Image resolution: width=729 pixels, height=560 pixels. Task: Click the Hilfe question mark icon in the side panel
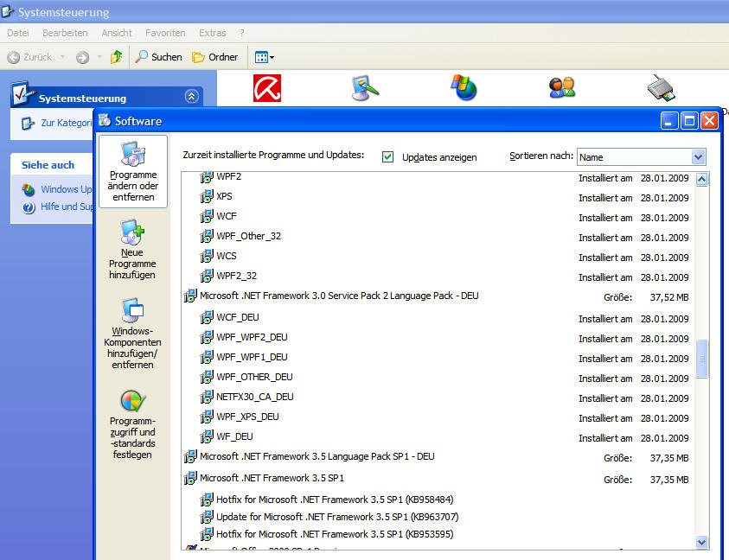tap(29, 207)
